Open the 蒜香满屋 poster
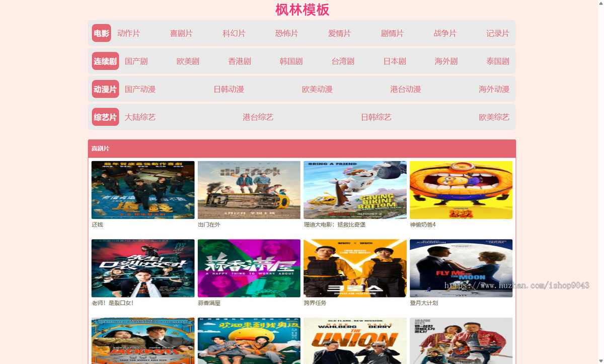The width and height of the screenshot is (604, 364). (x=249, y=268)
